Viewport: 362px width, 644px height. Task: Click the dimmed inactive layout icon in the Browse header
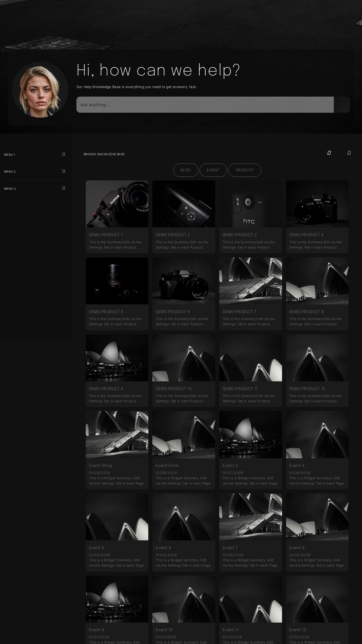point(349,153)
